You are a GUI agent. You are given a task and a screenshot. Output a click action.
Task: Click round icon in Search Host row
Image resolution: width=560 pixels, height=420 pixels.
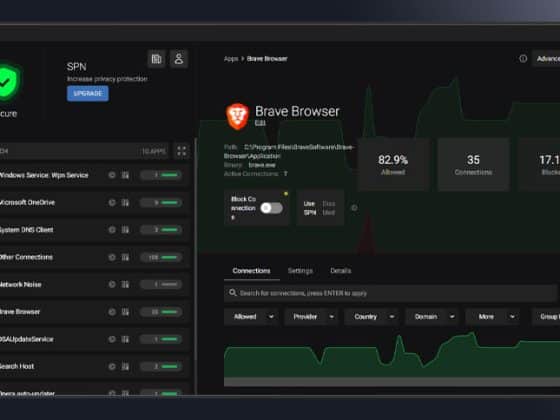(x=112, y=366)
